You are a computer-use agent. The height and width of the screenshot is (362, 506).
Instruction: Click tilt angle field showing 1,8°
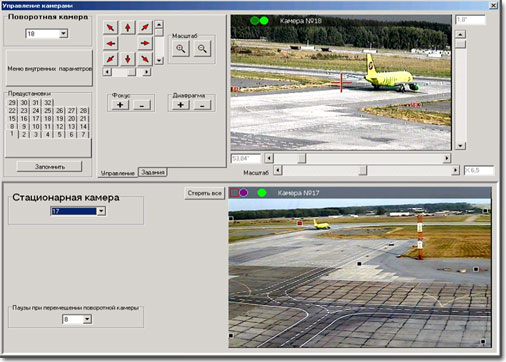pyautogui.click(x=470, y=20)
